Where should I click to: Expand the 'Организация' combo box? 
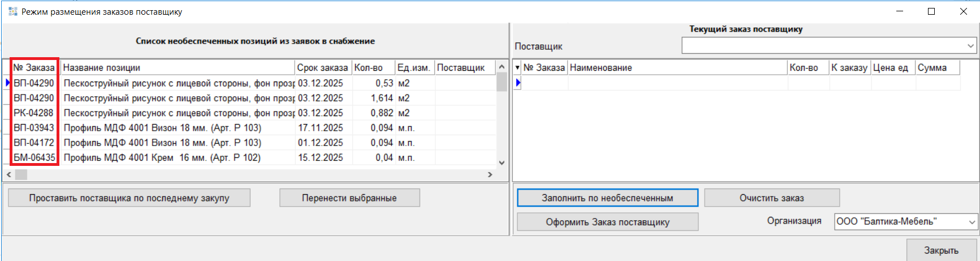click(x=972, y=222)
